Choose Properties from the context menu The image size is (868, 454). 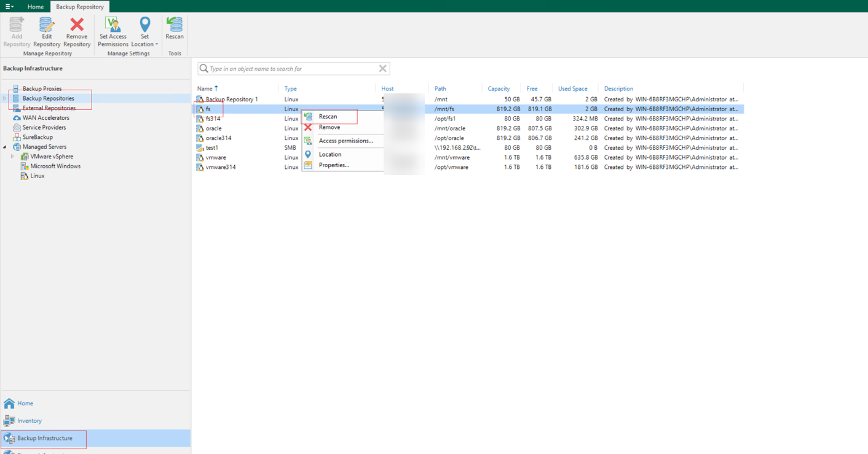(333, 165)
